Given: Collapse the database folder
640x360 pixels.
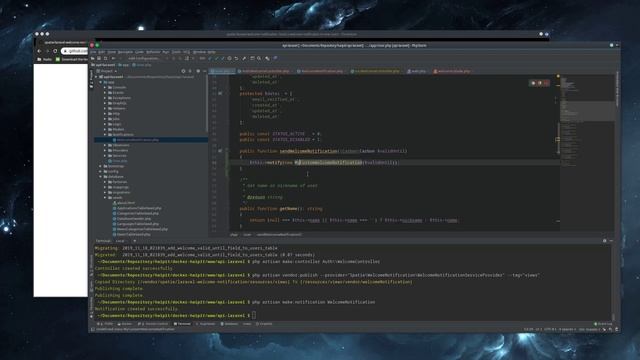Looking at the screenshot, I should point(100,177).
